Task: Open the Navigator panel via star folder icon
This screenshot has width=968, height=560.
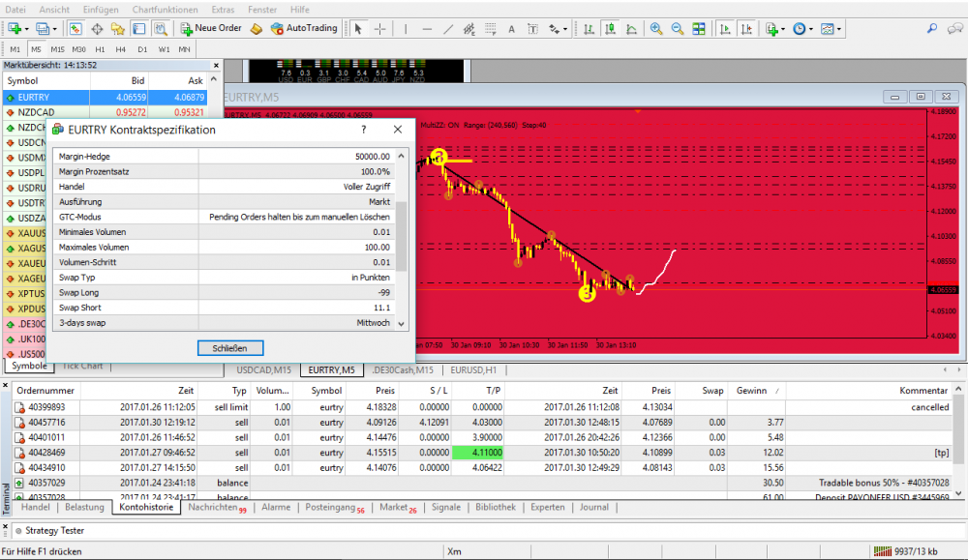Action: 118,29
